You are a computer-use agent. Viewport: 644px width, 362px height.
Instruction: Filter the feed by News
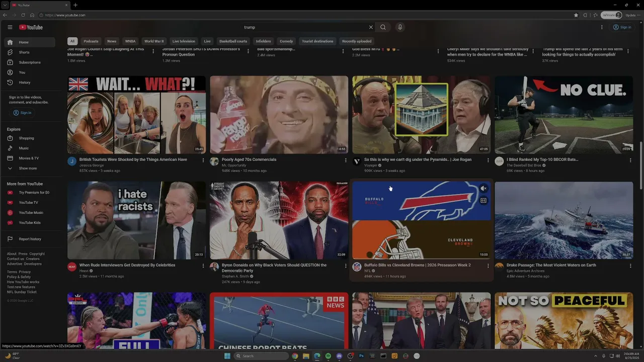click(112, 41)
